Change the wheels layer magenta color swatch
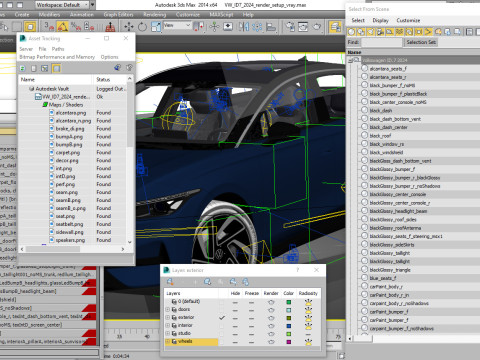The image size is (480, 360). pos(289,342)
